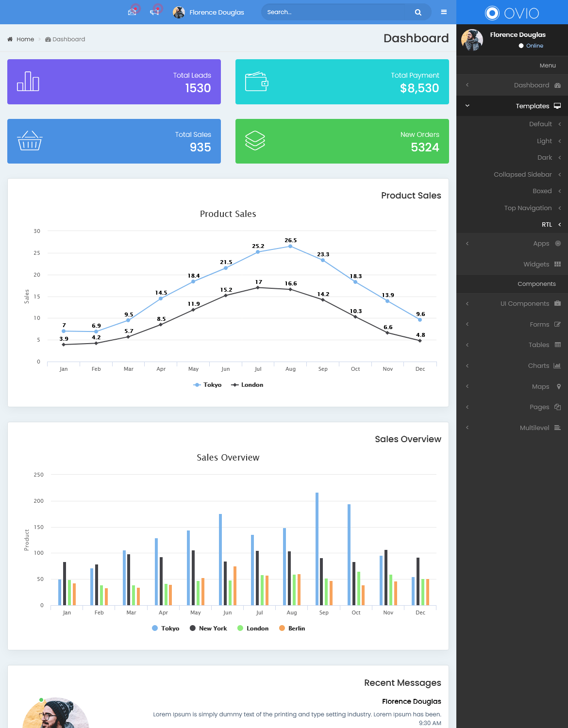Click the Home breadcrumb link
568x728 pixels.
pos(25,39)
